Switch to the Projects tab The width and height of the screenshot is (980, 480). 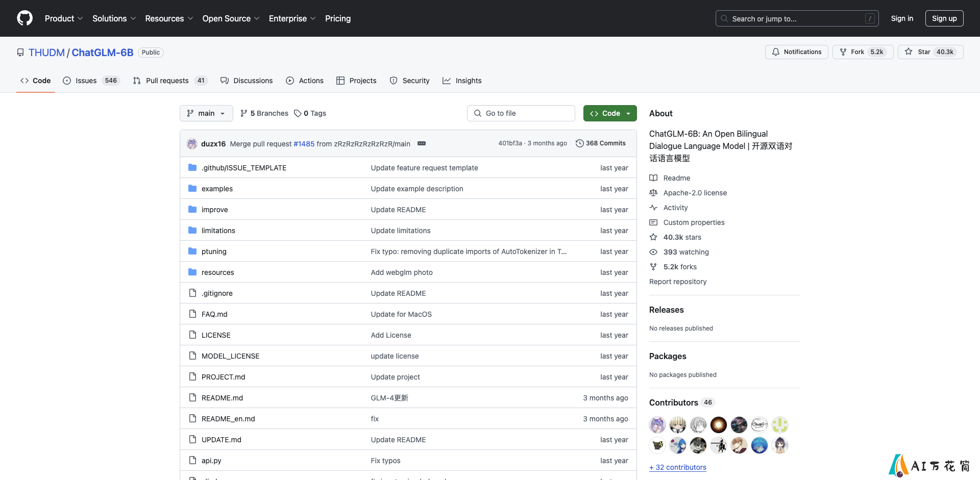point(356,81)
